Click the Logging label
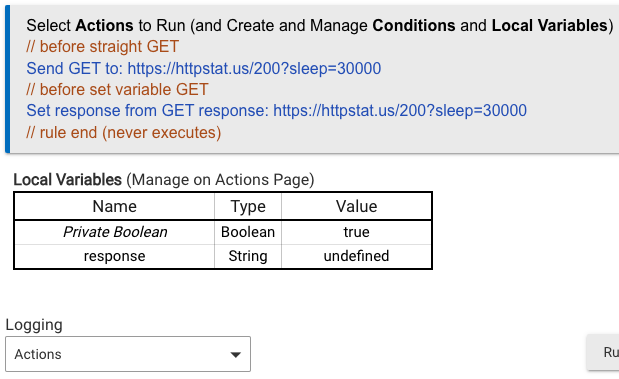This screenshot has height=379, width=619. 34,325
